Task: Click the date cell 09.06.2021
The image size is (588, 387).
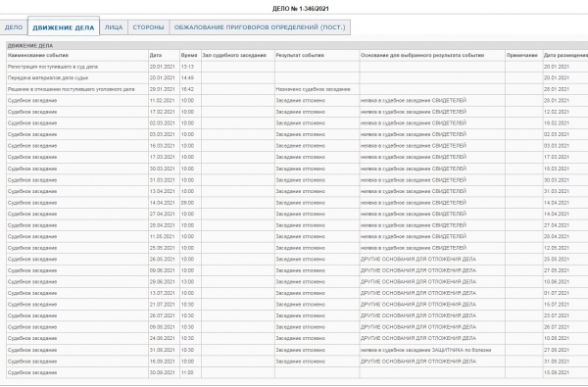Action: click(163, 270)
